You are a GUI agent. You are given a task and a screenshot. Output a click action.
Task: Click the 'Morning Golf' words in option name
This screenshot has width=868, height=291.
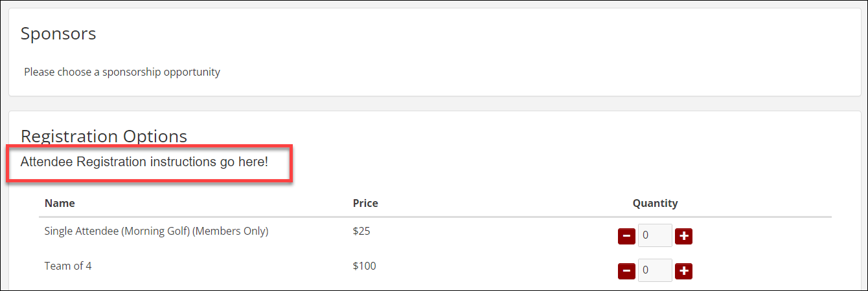[155, 231]
